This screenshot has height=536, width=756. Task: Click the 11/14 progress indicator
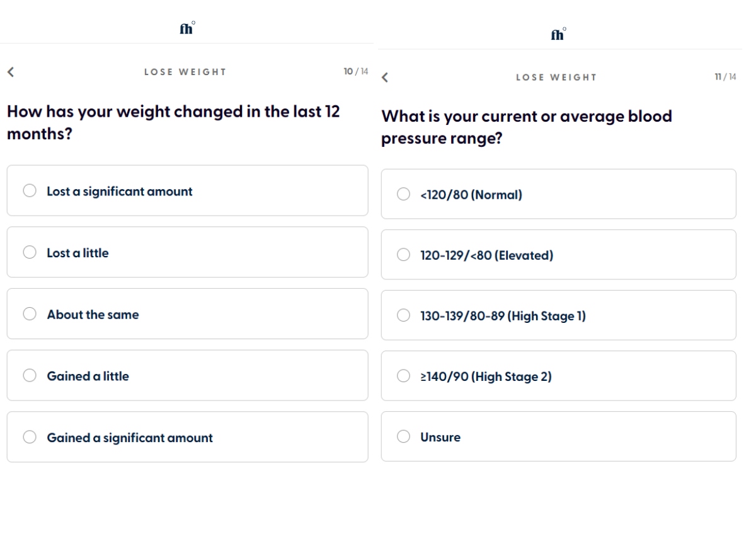(724, 77)
